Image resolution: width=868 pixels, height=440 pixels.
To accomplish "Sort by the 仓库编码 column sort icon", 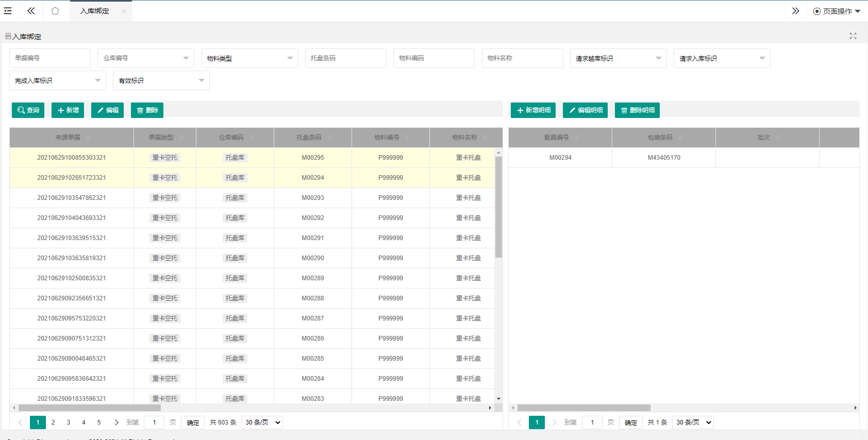I will click(x=252, y=138).
